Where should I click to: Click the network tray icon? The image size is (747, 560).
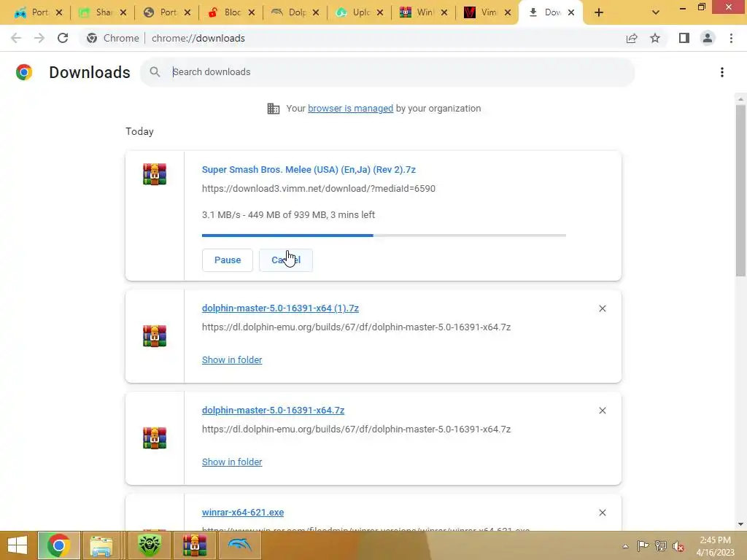[661, 546]
